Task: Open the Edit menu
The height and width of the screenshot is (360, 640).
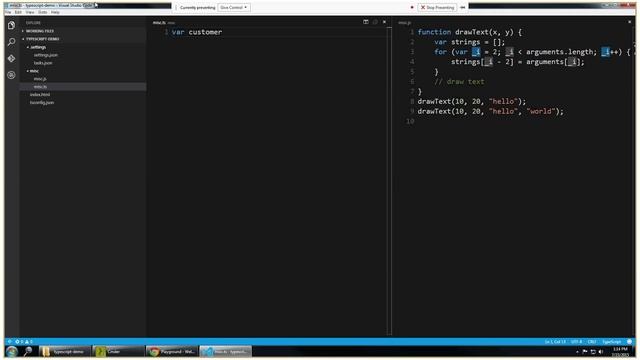Action: [x=18, y=12]
